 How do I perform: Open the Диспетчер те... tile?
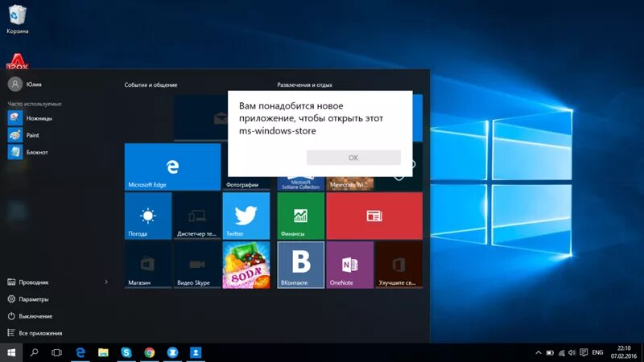pyautogui.click(x=197, y=216)
